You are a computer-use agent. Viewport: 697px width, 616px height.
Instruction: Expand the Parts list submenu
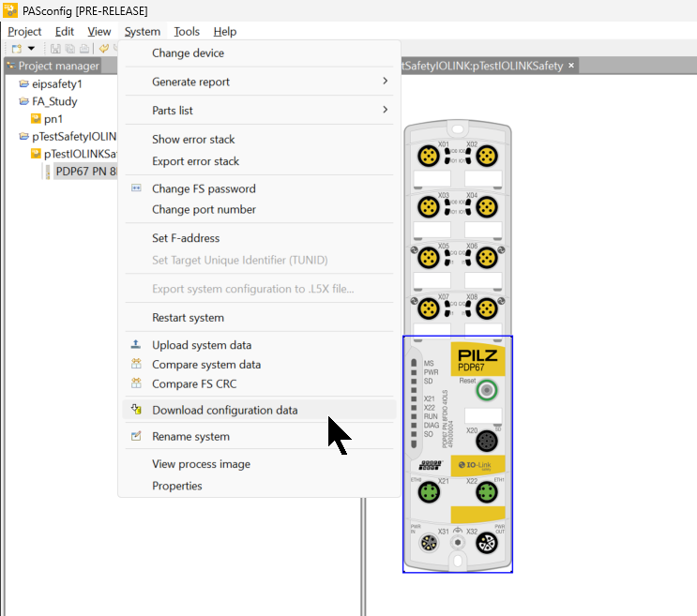coord(259,110)
